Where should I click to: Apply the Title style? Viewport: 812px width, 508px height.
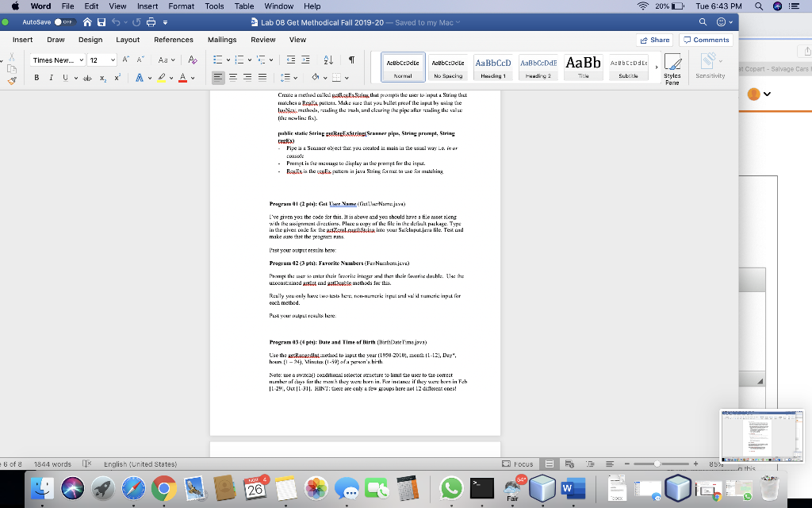pyautogui.click(x=583, y=67)
